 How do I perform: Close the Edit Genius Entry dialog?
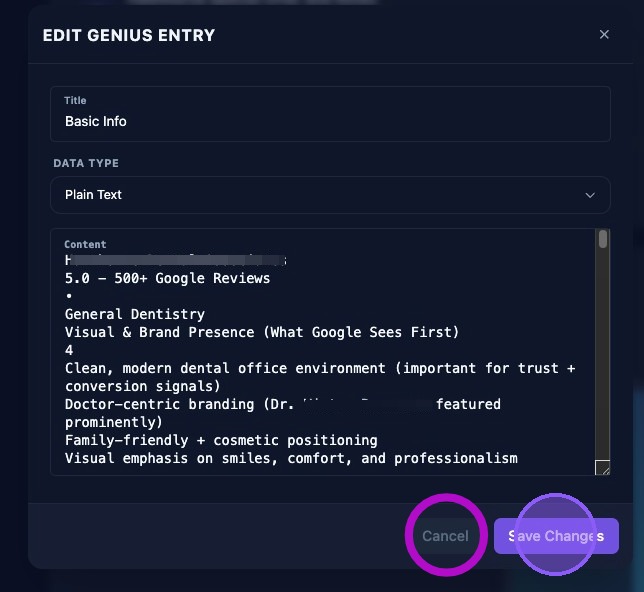pyautogui.click(x=604, y=35)
